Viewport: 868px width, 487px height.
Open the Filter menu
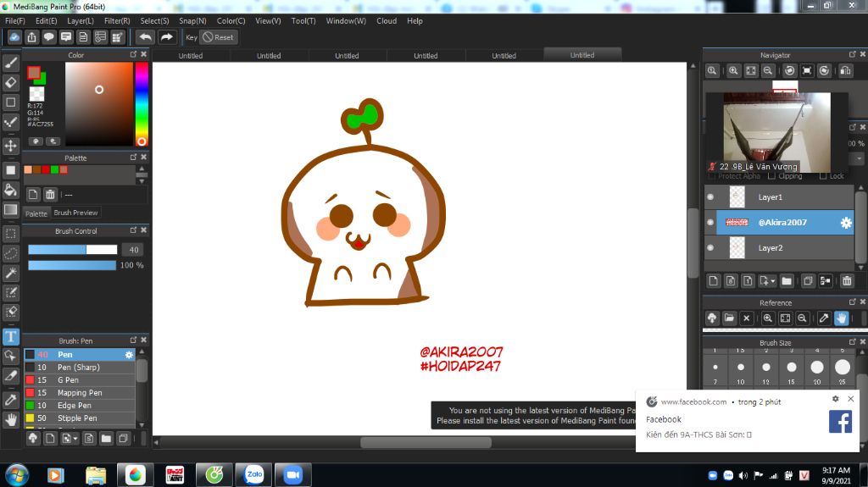pos(117,20)
